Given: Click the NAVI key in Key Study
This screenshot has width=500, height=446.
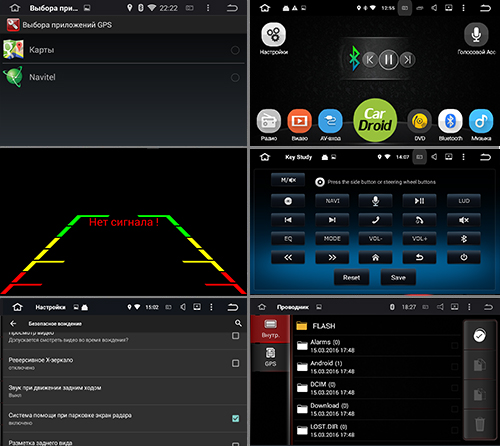Looking at the screenshot, I should click(x=332, y=201).
